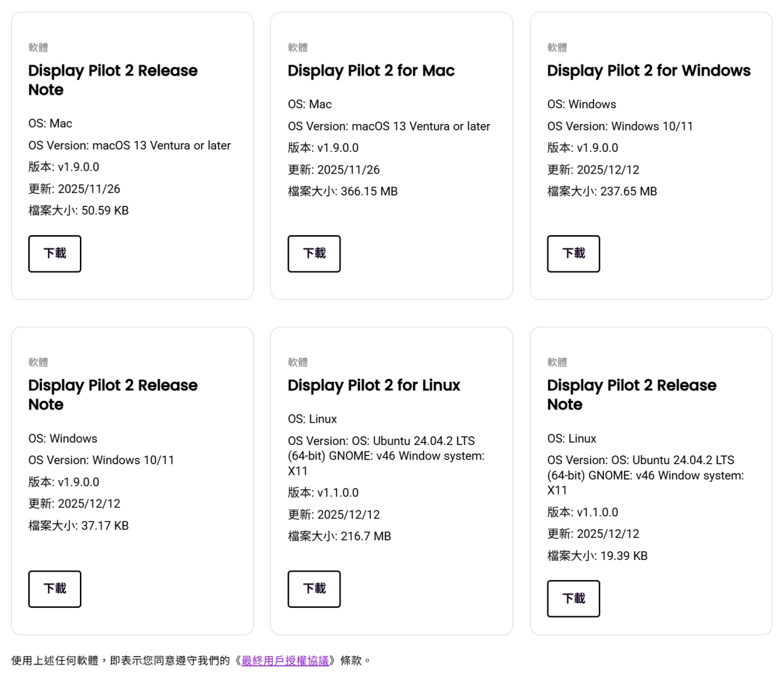Click the v1.1.0.0 version line in the Linux app card
This screenshot has width=784, height=684.
point(323,493)
